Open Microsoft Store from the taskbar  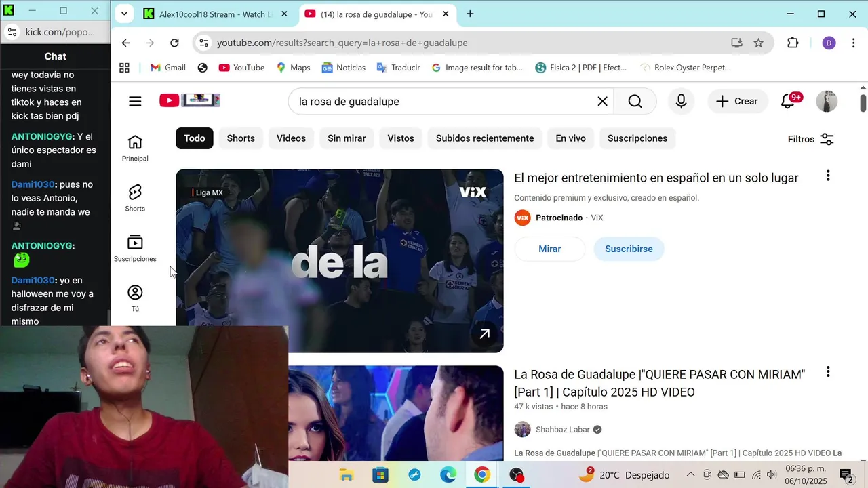pos(380,474)
